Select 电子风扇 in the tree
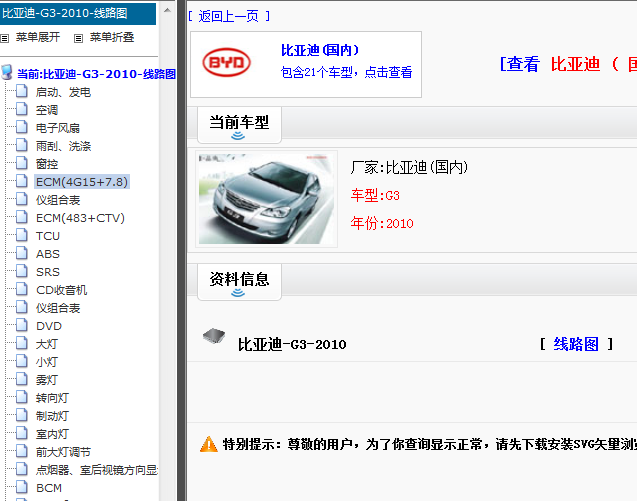The width and height of the screenshot is (637, 501). pos(58,128)
